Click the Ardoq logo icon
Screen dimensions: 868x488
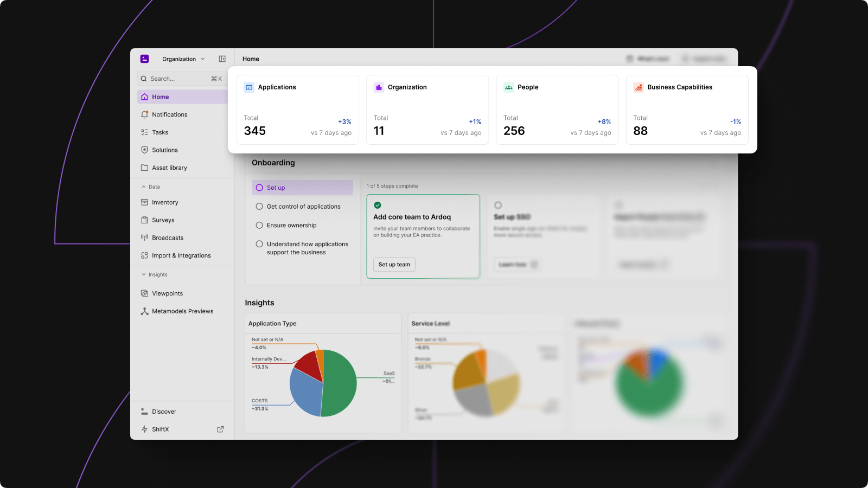pyautogui.click(x=145, y=59)
